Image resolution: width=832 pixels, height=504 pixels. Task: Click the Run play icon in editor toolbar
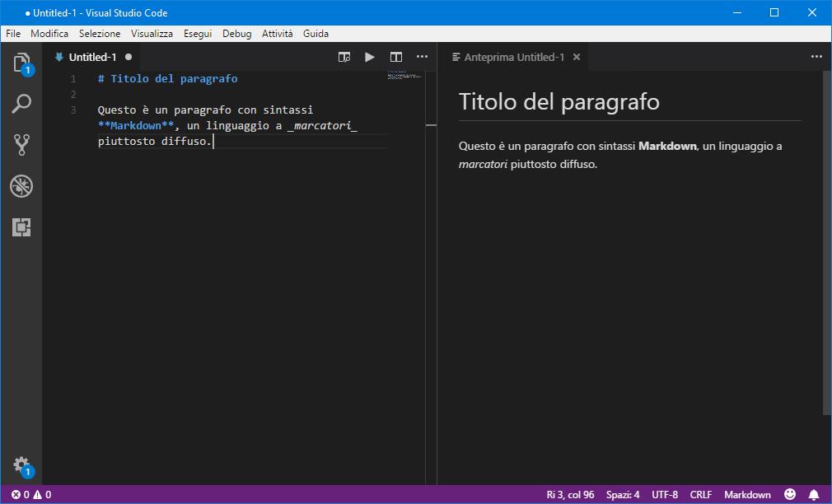370,57
